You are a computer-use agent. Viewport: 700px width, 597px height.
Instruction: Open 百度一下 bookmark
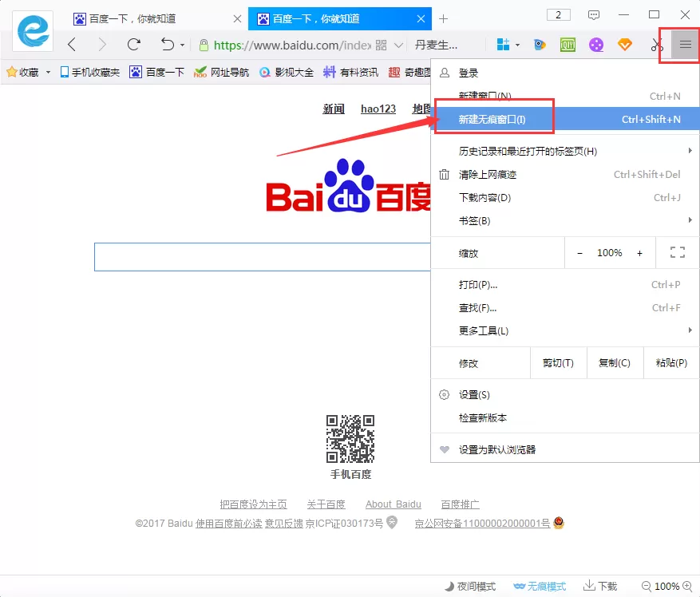(x=156, y=72)
